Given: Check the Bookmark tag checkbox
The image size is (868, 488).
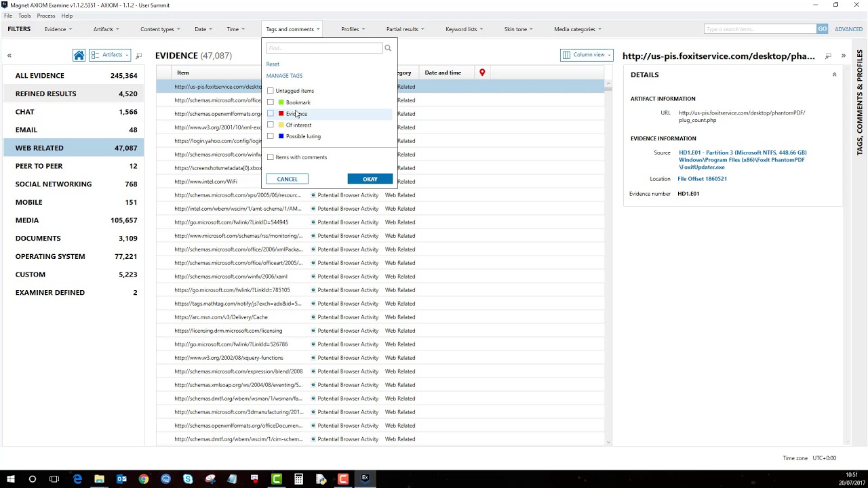Looking at the screenshot, I should [271, 102].
